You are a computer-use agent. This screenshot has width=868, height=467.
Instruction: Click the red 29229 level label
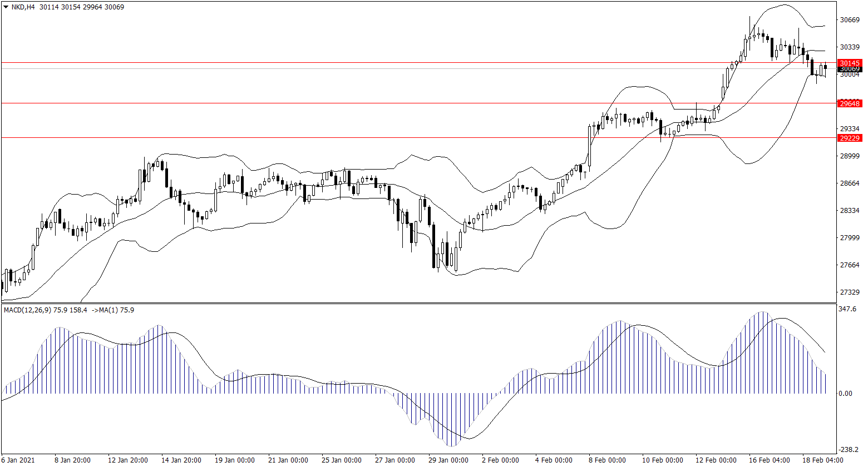(x=850, y=138)
